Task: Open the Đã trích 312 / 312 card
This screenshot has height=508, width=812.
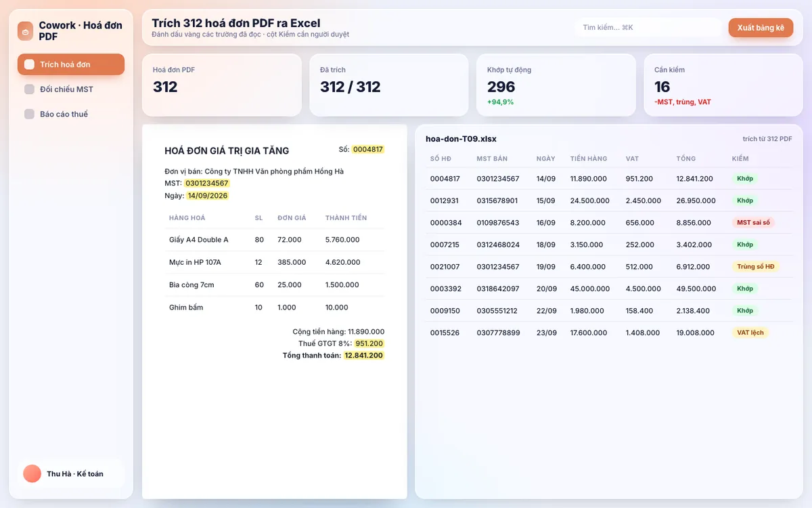Action: (388, 85)
